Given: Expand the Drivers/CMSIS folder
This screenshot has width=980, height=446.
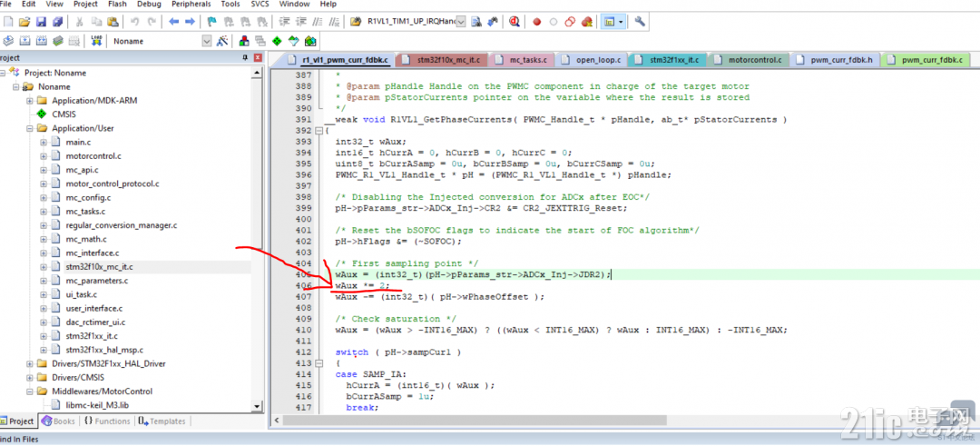Looking at the screenshot, I should click(x=29, y=377).
